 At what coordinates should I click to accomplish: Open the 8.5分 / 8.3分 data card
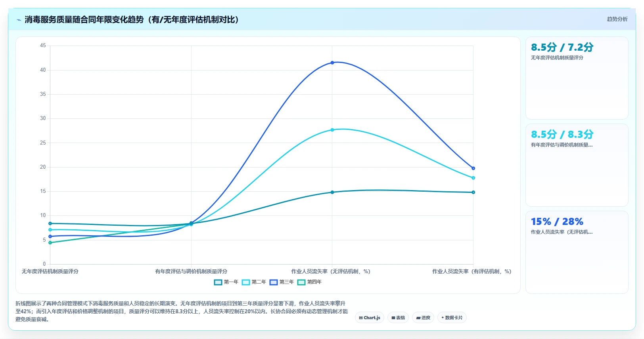coord(577,165)
